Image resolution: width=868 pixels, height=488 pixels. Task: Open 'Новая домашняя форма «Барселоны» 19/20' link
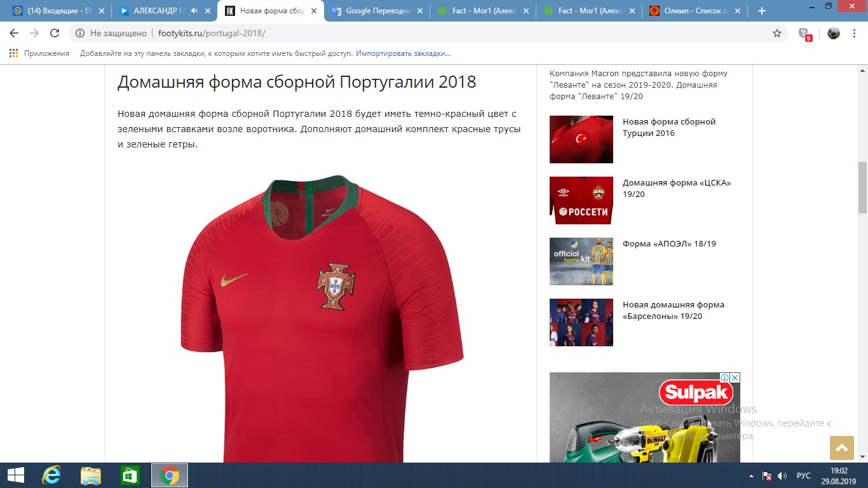pyautogui.click(x=674, y=310)
